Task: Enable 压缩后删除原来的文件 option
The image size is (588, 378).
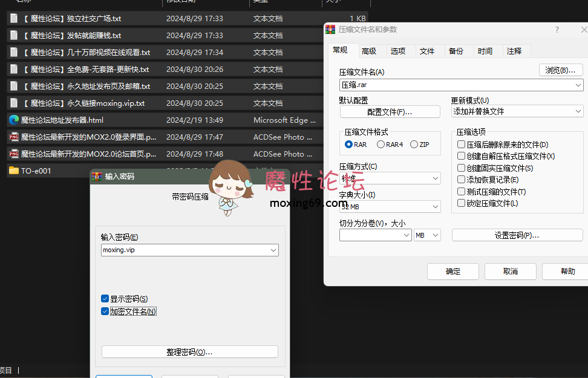Action: tap(461, 145)
